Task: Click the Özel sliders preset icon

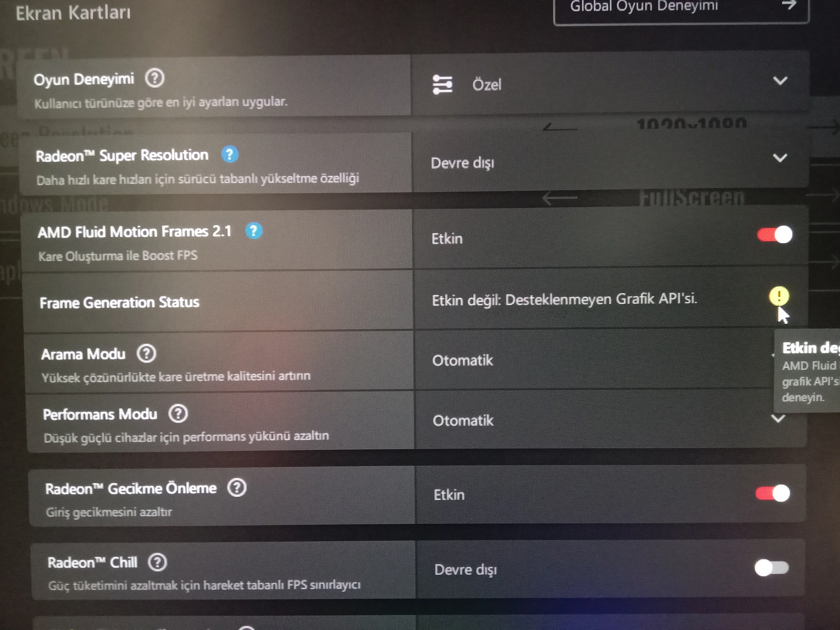Action: coord(442,84)
